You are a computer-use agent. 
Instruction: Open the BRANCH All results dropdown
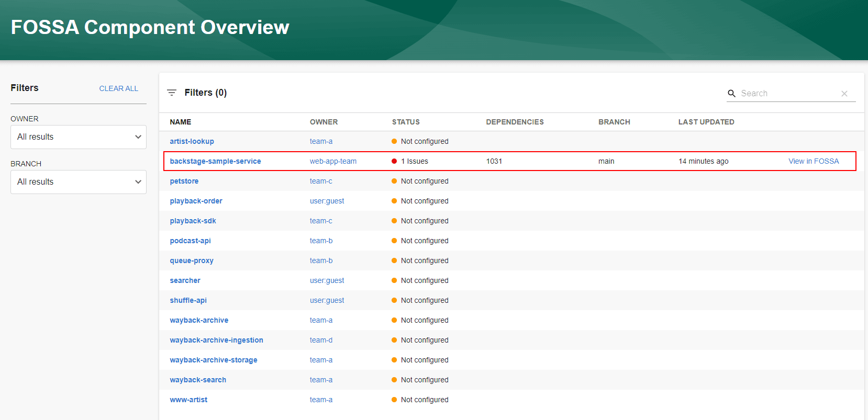coord(79,182)
